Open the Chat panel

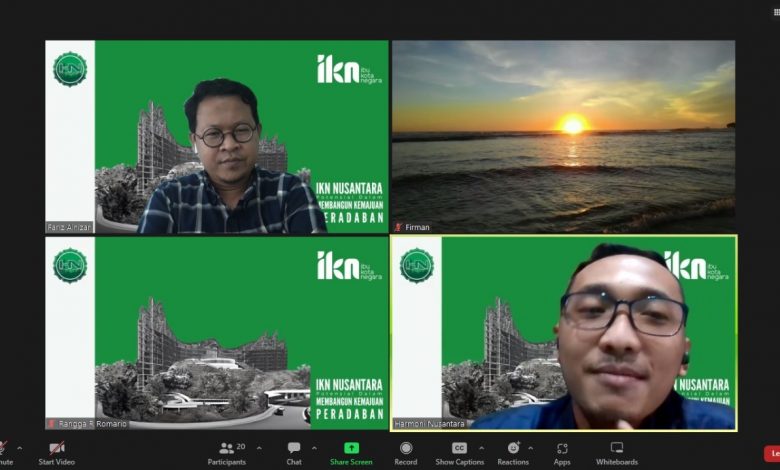coord(294,453)
